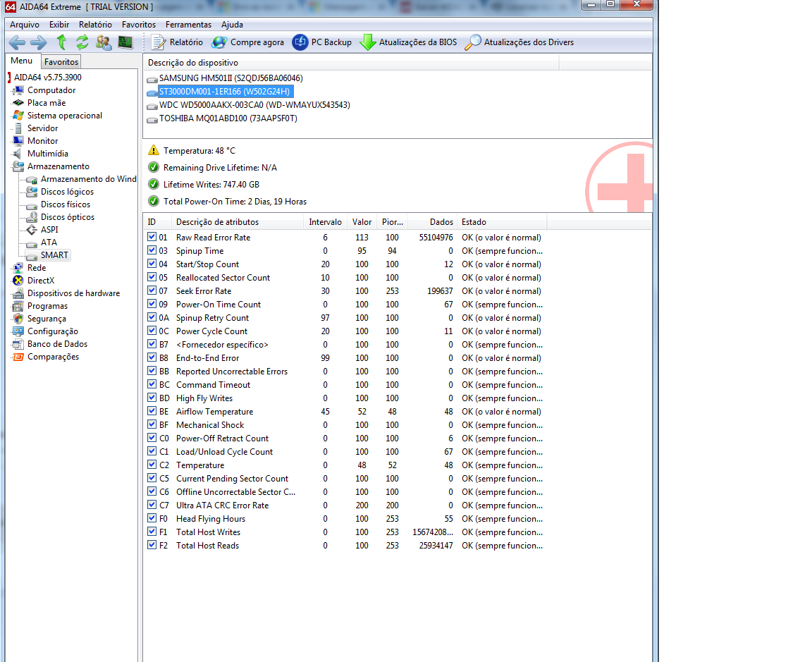Click the Comparações icon

click(x=18, y=357)
